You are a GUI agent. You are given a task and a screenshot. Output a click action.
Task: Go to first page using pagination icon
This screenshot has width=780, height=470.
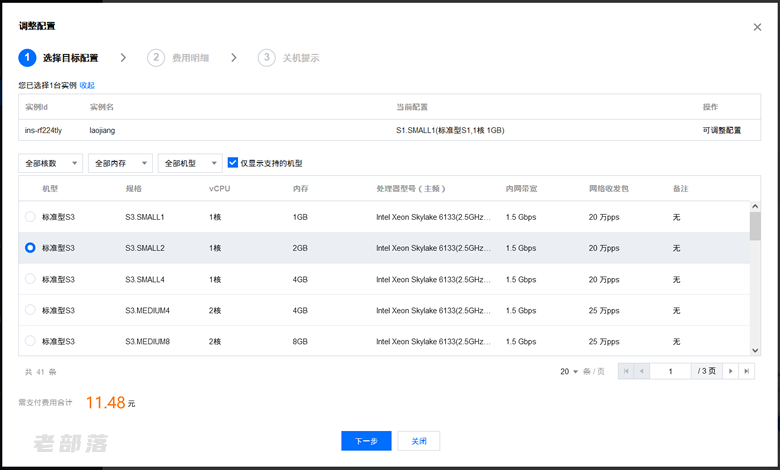626,371
